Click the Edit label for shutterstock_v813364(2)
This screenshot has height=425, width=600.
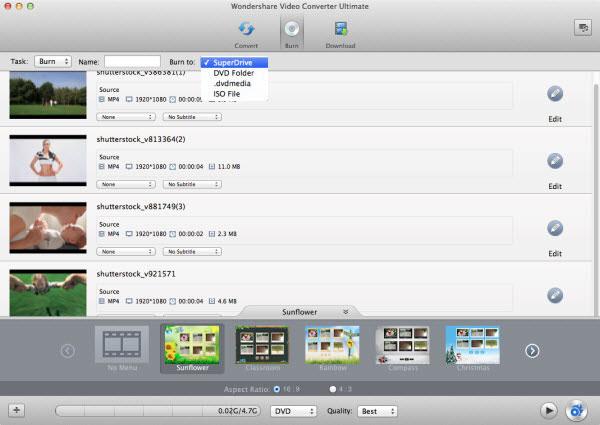coord(555,186)
